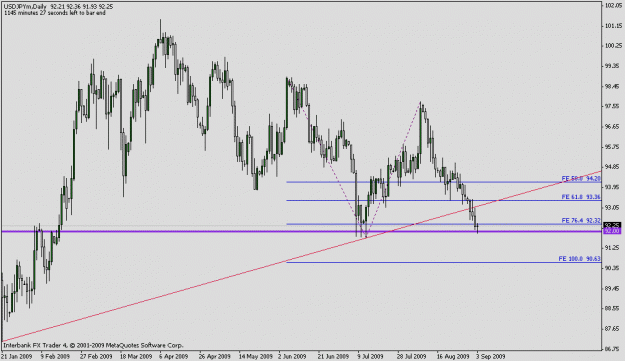Click the 88.55 price axis label
The width and height of the screenshot is (625, 361).
click(x=613, y=308)
